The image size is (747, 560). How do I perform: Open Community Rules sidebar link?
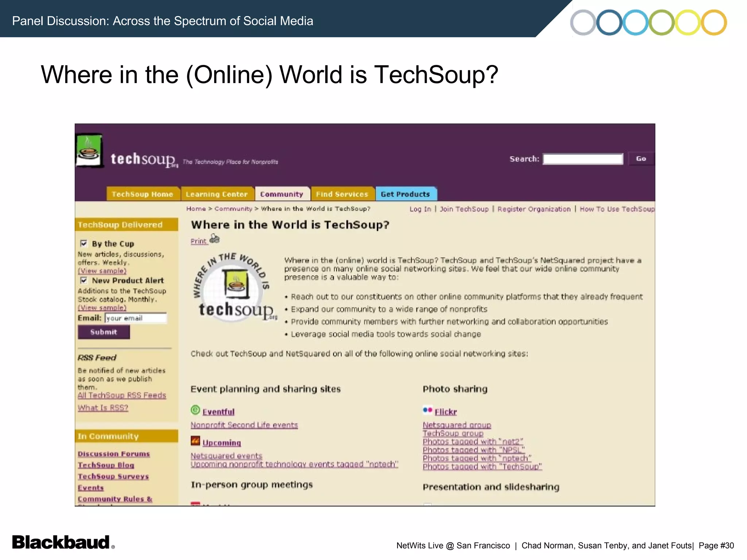pos(115,499)
